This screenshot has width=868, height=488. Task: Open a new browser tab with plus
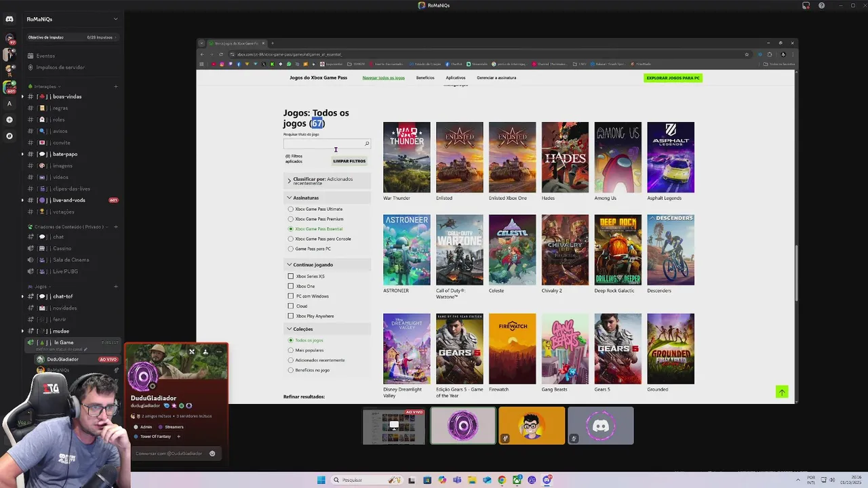pos(273,43)
